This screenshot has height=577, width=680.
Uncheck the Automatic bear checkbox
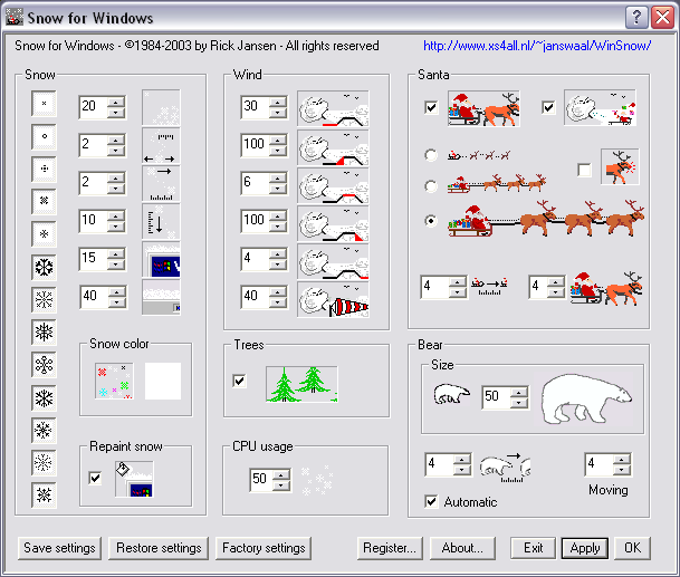431,502
